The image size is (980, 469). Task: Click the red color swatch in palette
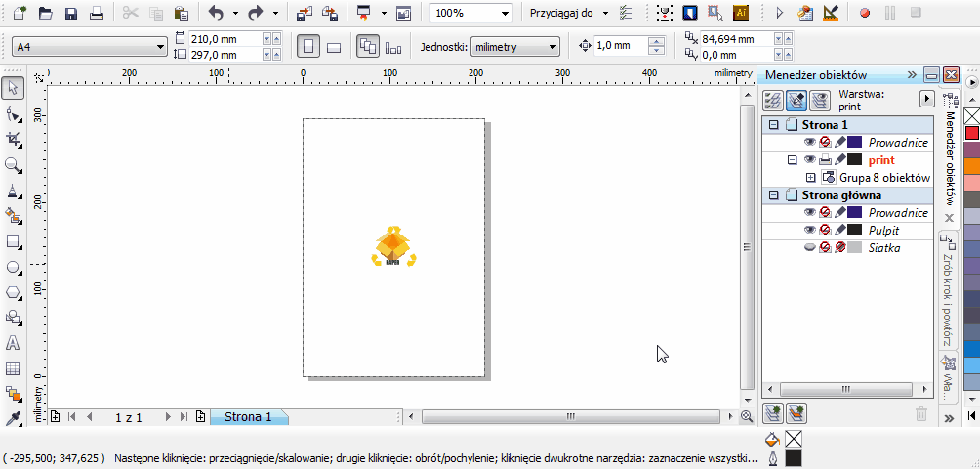point(972,133)
